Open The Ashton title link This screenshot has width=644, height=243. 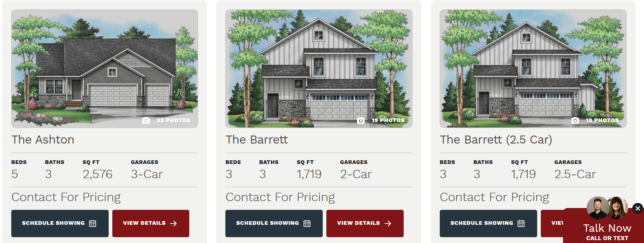[43, 140]
